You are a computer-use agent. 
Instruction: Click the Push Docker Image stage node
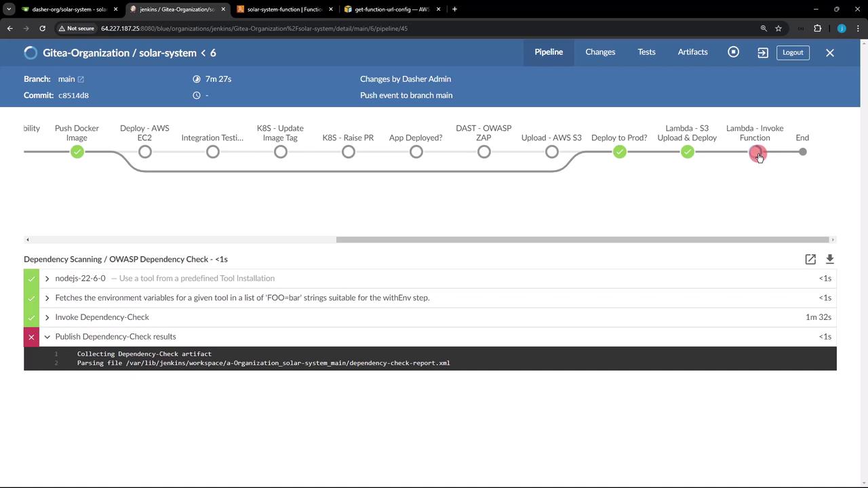click(77, 152)
